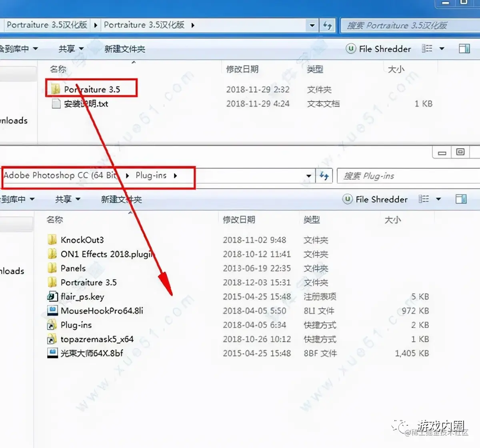Viewport: 480px width, 448px height.
Task: Change view icon in top window toolbar
Action: pyautogui.click(x=427, y=49)
